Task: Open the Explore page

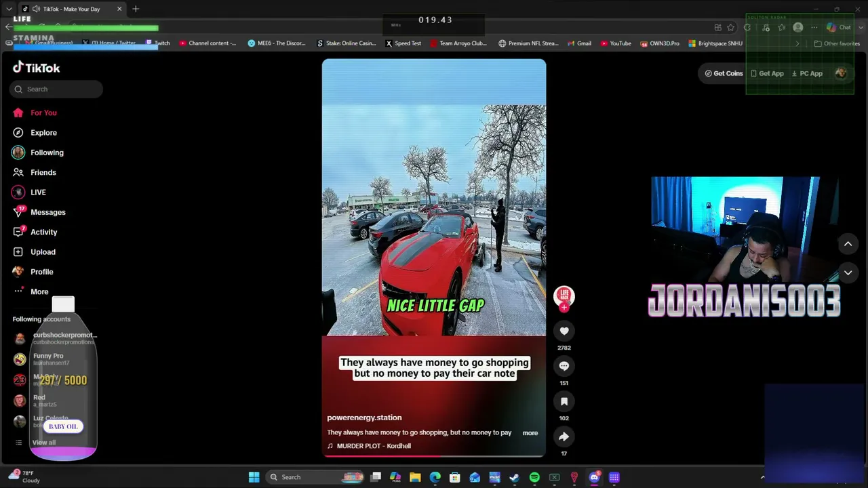Action: [x=43, y=133]
